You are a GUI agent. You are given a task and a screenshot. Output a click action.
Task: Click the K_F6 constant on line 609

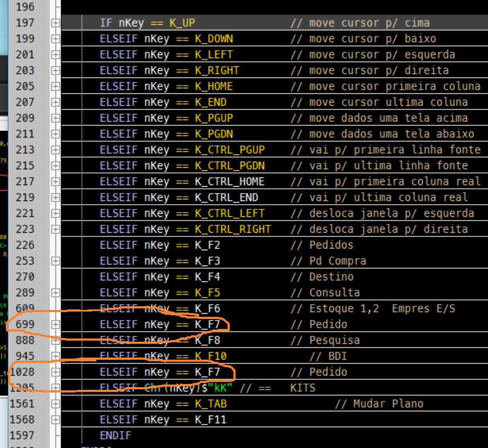click(207, 308)
